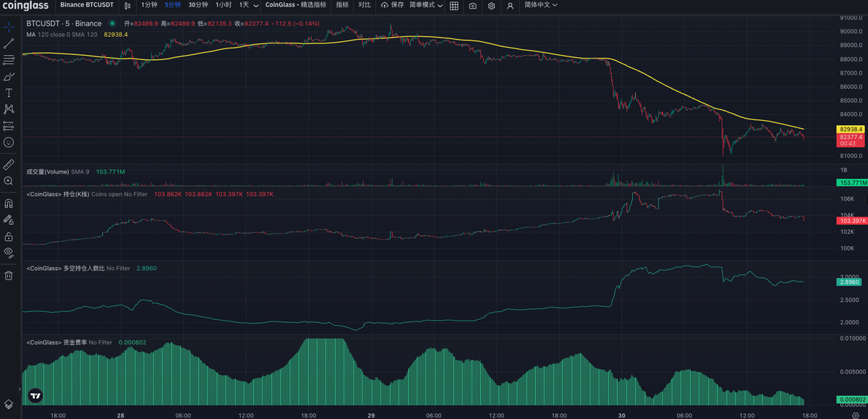Image resolution: width=868 pixels, height=419 pixels.
Task: Switch to the 5分钟 interval
Action: tap(172, 4)
